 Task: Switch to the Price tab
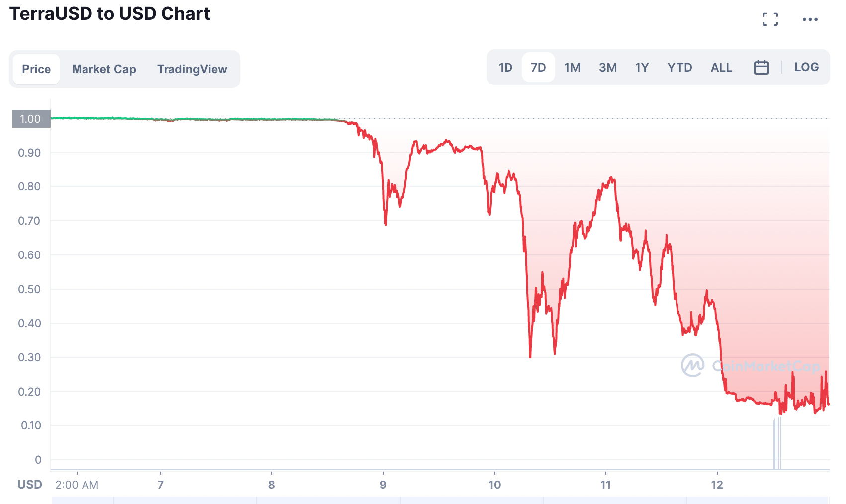pos(36,69)
